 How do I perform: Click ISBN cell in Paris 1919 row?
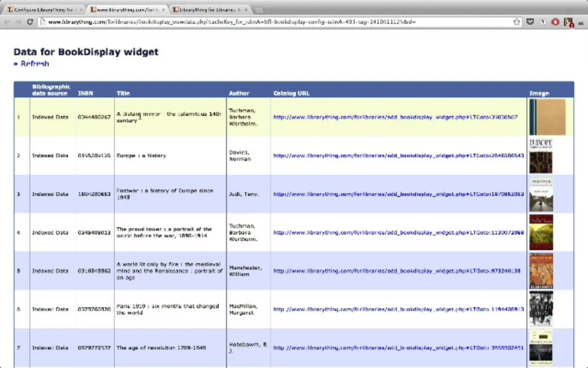pos(94,309)
